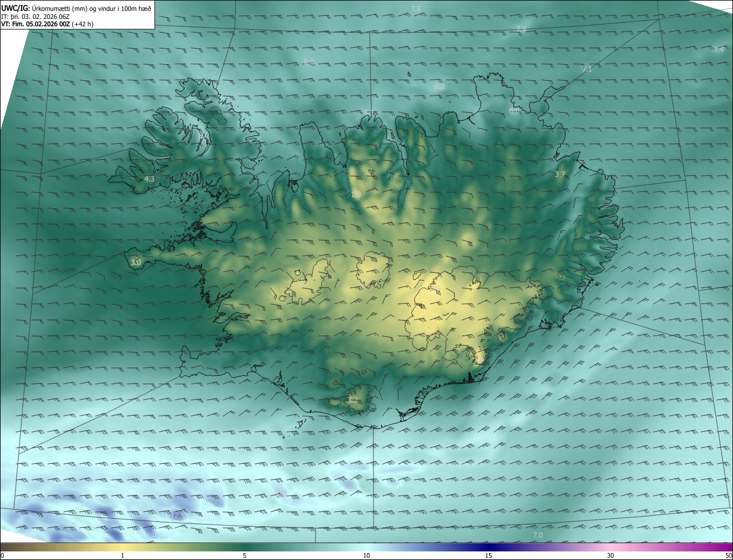Click the 3.7 value in East Iceland
Viewport: 733px width, 560px height.
(x=560, y=174)
